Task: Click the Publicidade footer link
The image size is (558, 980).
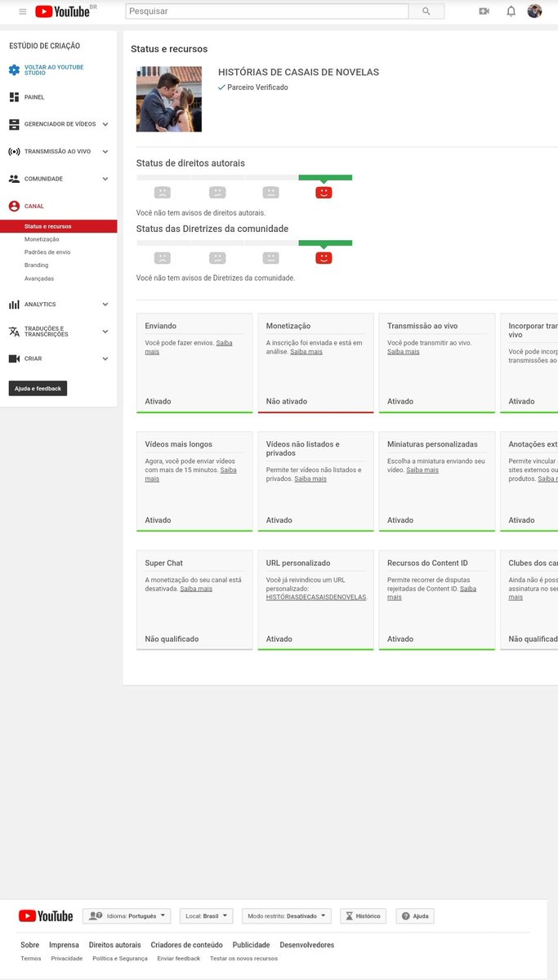Action: pyautogui.click(x=251, y=945)
